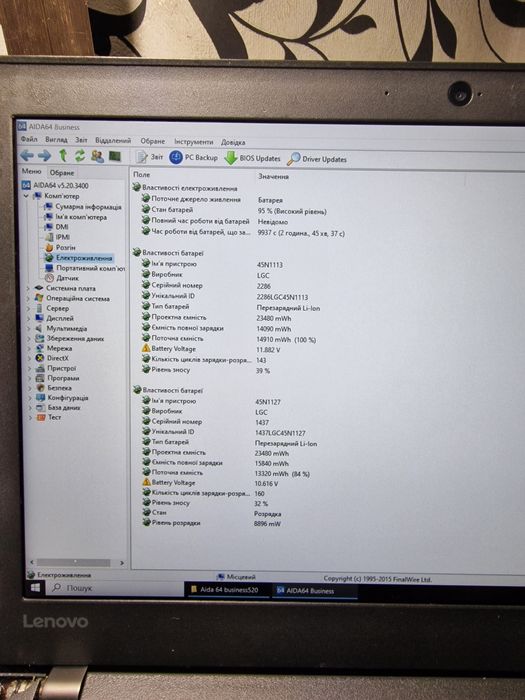Open the Вигляд menu
Image resolution: width=525 pixels, height=700 pixels.
(x=56, y=140)
